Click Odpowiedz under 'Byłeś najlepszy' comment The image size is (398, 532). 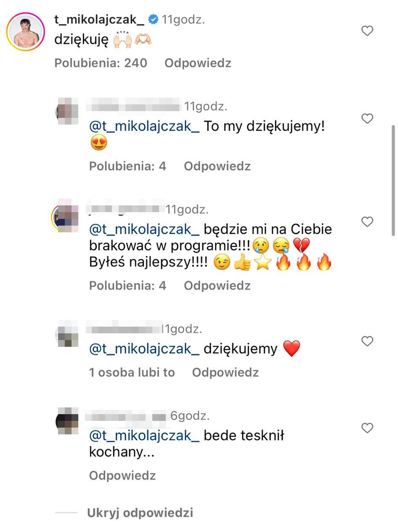(x=217, y=286)
